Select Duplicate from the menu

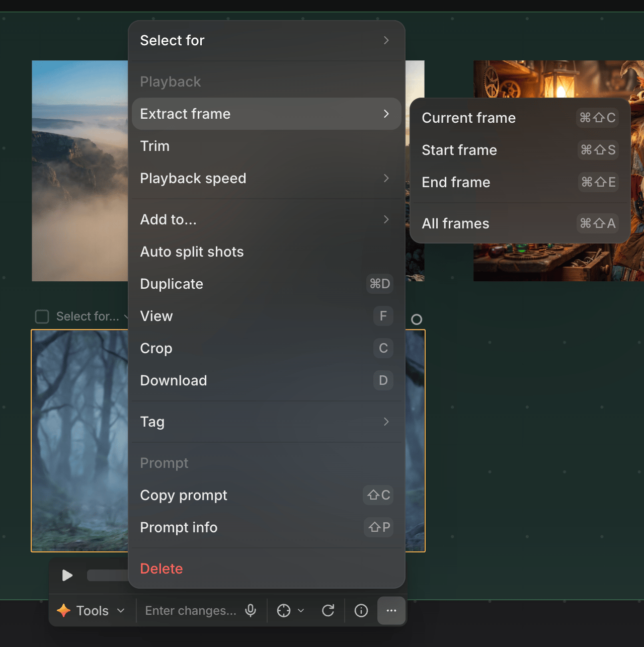pos(267,284)
